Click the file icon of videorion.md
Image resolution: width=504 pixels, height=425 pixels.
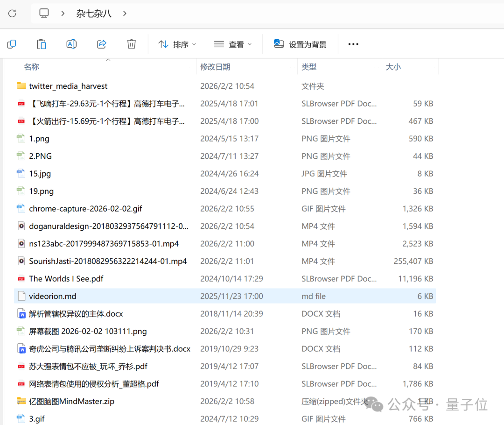coord(21,296)
